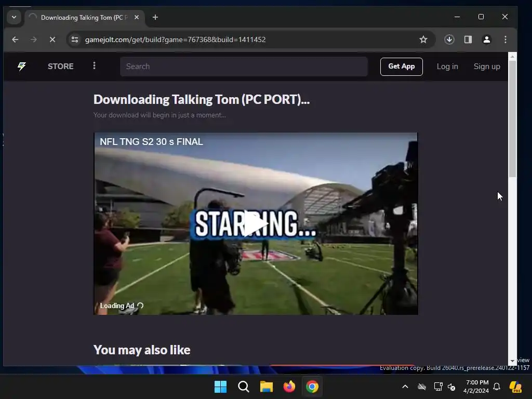Screen dimensions: 532x399
Task: Bookmark this page with the star
Action: click(x=423, y=39)
